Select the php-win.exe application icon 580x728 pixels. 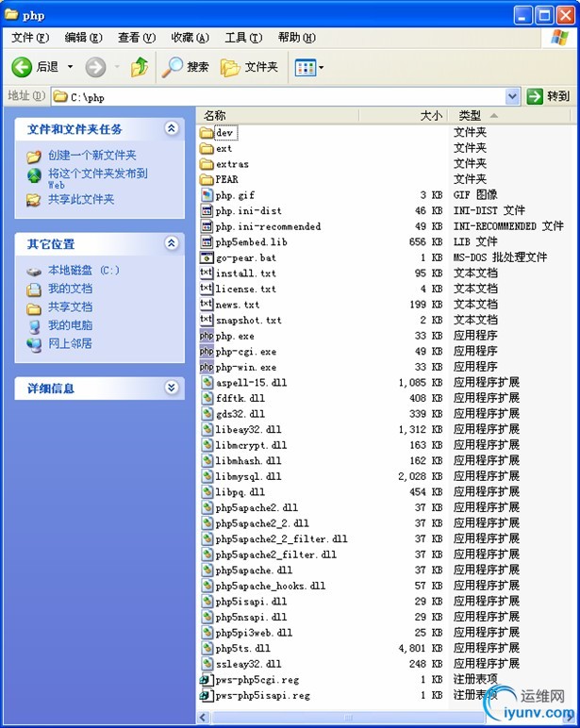coord(207,367)
